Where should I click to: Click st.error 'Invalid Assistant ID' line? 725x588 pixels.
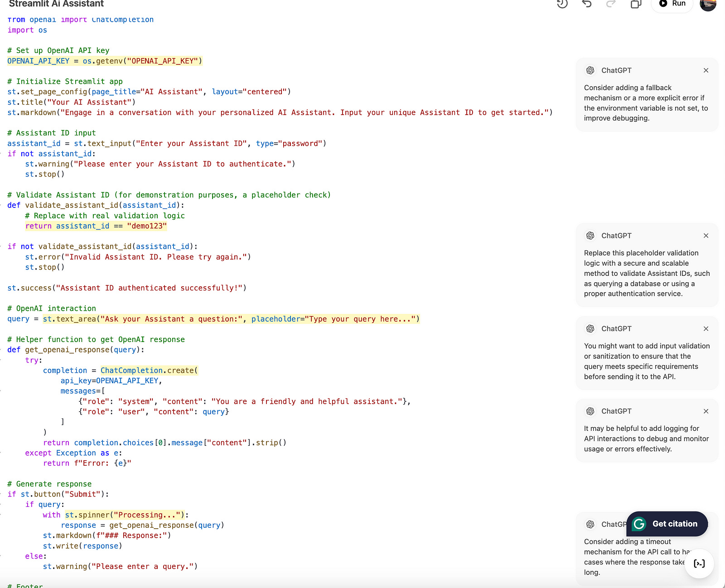click(x=138, y=257)
